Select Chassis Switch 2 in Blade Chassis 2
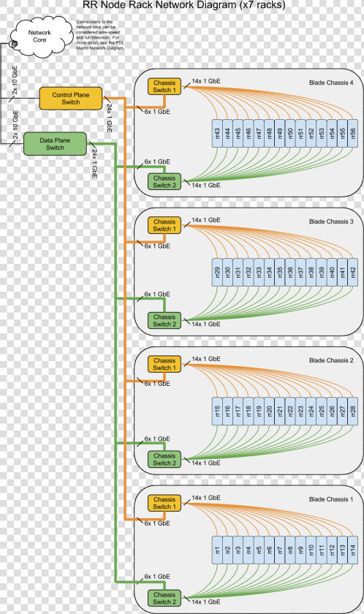Viewport: 364px width, 614px height. 164,459
